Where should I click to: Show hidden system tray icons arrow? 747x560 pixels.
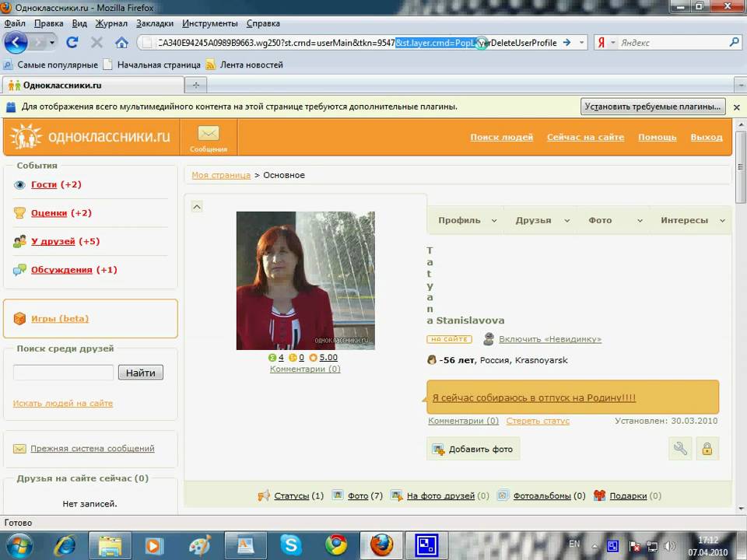(594, 546)
